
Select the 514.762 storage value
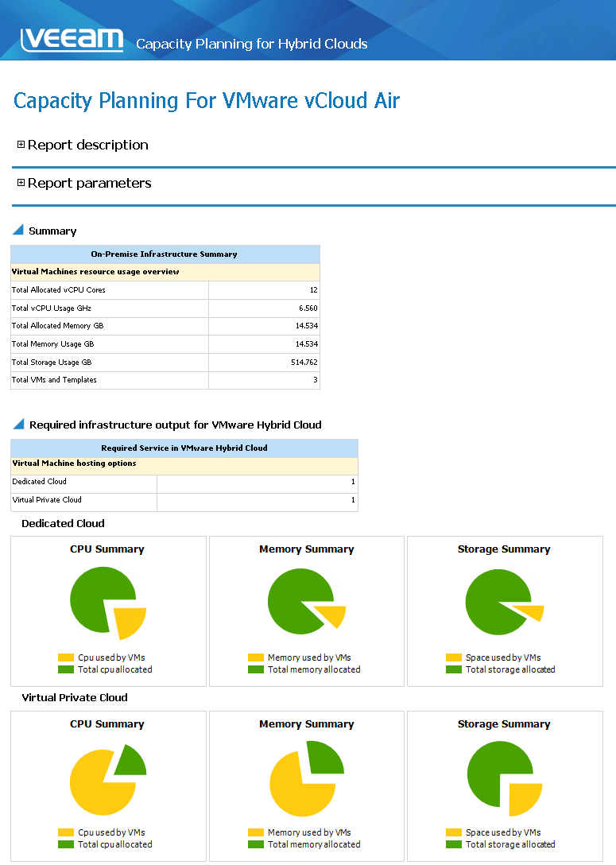tap(304, 363)
